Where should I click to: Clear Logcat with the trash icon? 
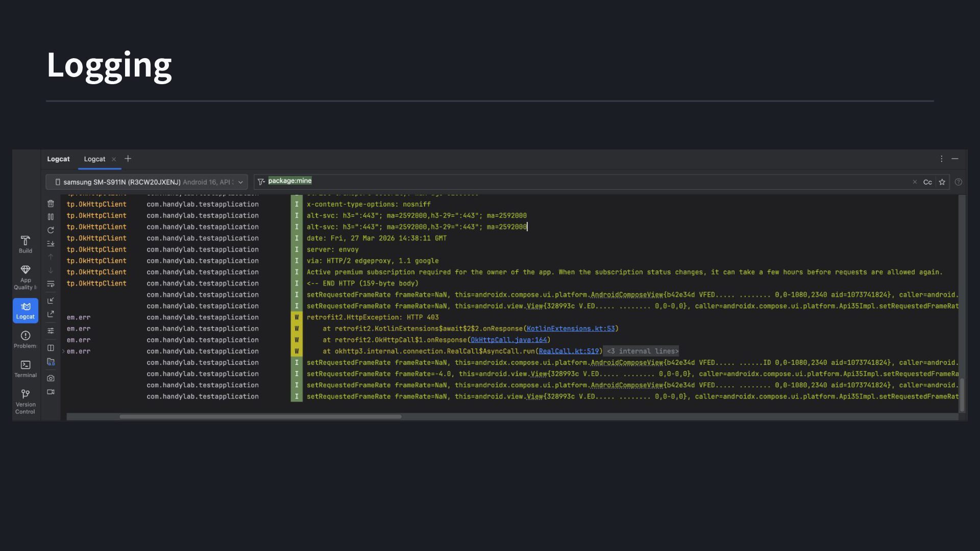point(51,204)
